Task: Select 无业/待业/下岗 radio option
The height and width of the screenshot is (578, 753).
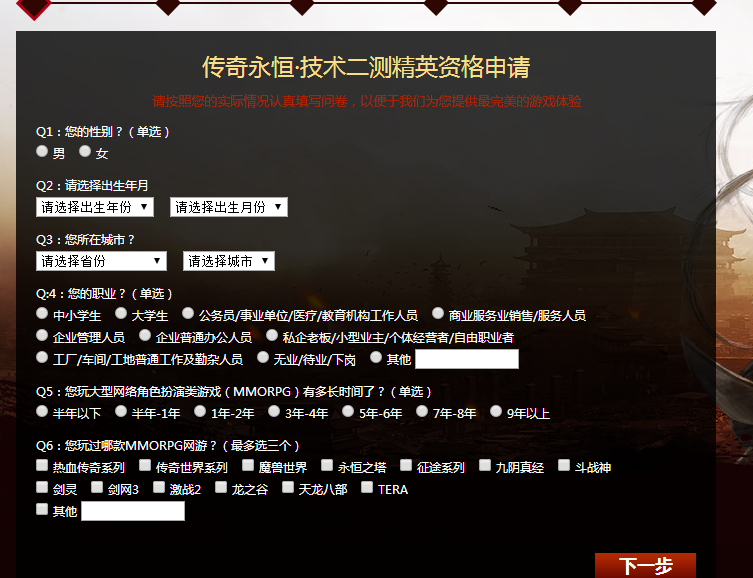Action: click(263, 357)
